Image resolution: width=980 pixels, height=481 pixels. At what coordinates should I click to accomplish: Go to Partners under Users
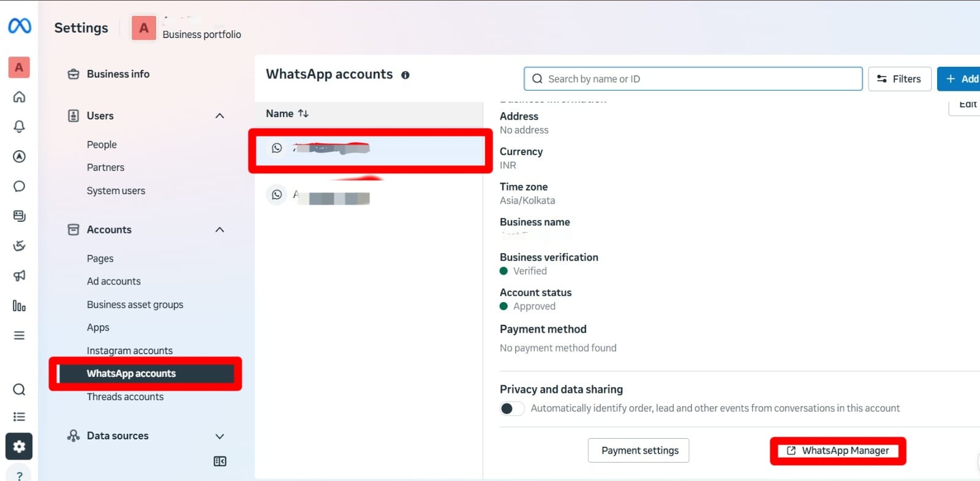[x=105, y=167]
